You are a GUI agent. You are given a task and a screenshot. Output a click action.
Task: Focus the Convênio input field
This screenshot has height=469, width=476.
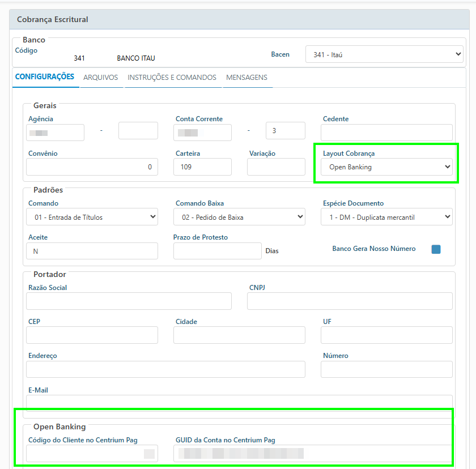(92, 167)
